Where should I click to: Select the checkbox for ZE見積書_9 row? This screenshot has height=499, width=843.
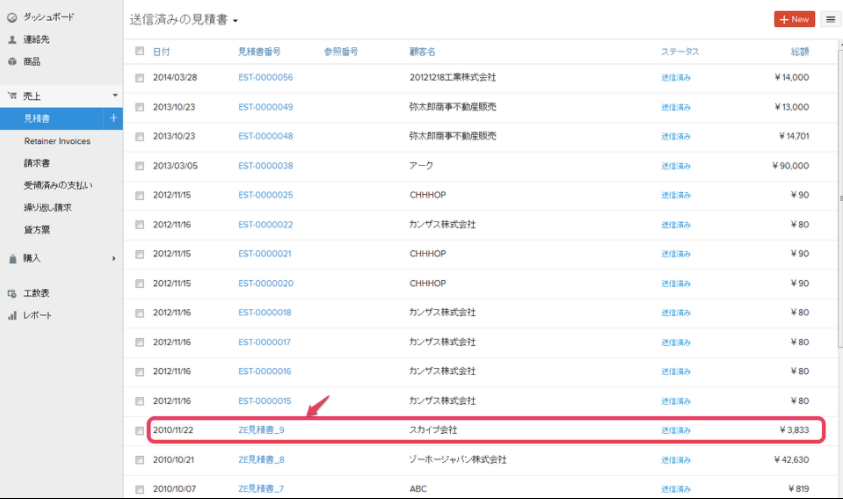tap(140, 431)
